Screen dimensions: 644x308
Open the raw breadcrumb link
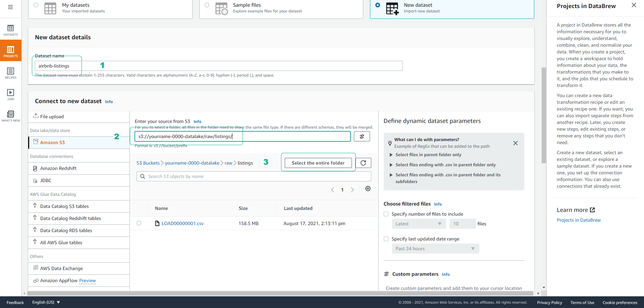228,163
